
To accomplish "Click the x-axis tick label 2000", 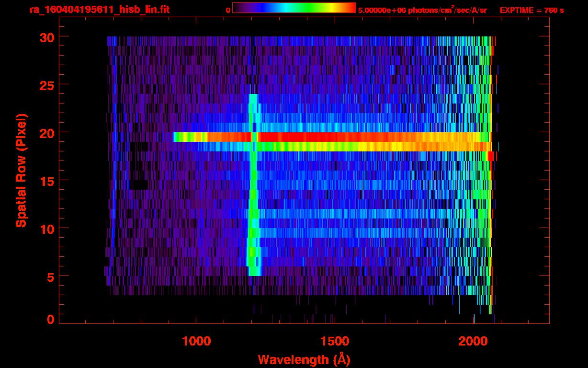I will point(473,341).
